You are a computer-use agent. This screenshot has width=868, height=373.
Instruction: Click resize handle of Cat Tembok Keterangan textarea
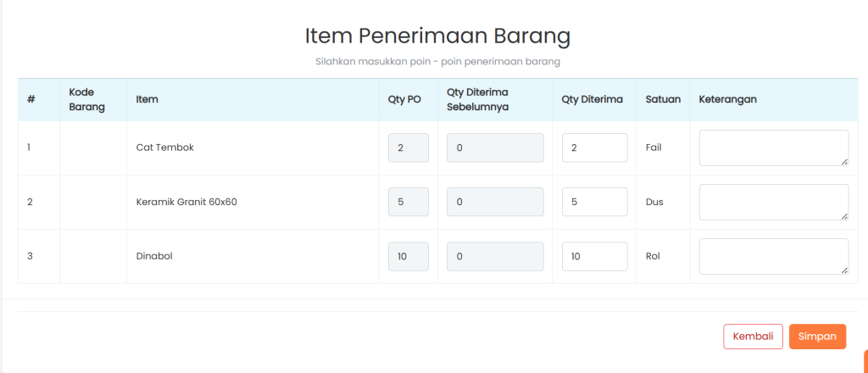click(844, 161)
